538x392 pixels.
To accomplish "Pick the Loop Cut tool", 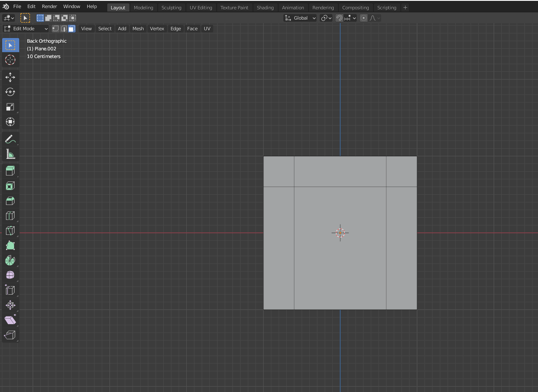I will (10, 216).
